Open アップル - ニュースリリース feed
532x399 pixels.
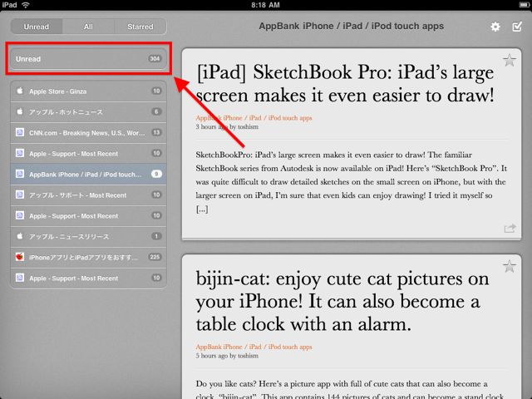point(89,236)
